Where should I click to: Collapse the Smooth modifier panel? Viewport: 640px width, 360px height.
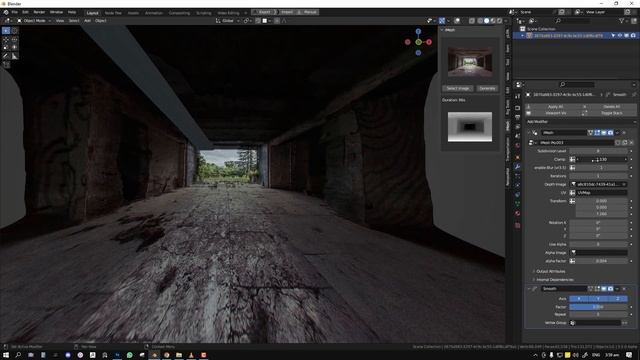[529, 289]
